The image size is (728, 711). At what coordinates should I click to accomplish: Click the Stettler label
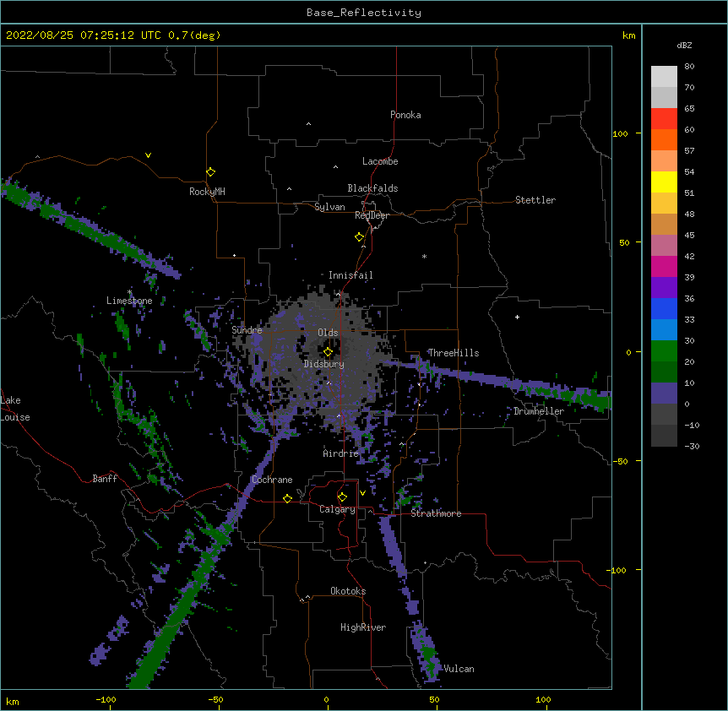pos(535,200)
